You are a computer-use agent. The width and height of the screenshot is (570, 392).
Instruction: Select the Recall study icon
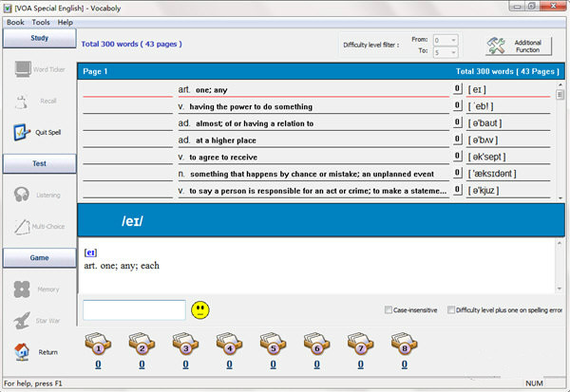click(22, 101)
